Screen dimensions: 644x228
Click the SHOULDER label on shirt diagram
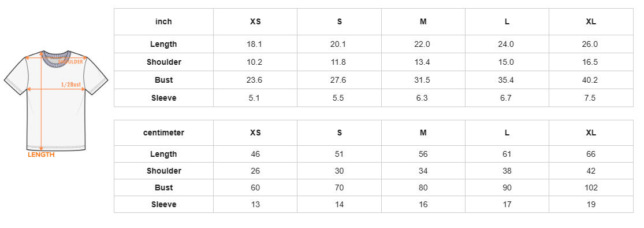pyautogui.click(x=70, y=61)
